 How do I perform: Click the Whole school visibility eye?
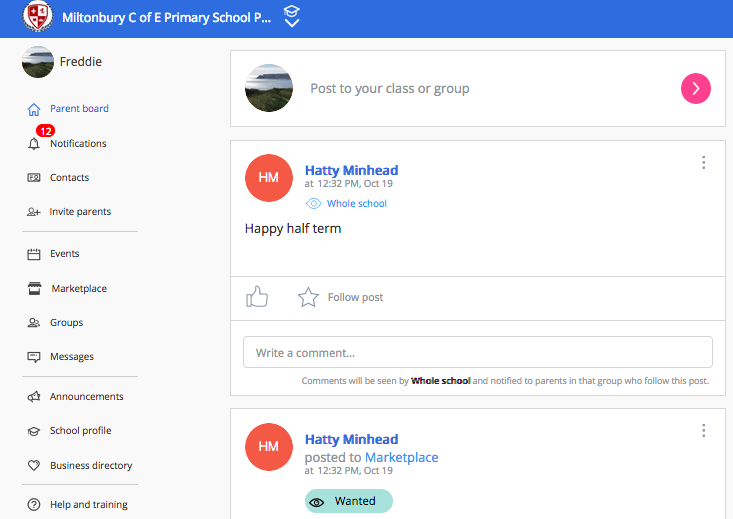[313, 203]
